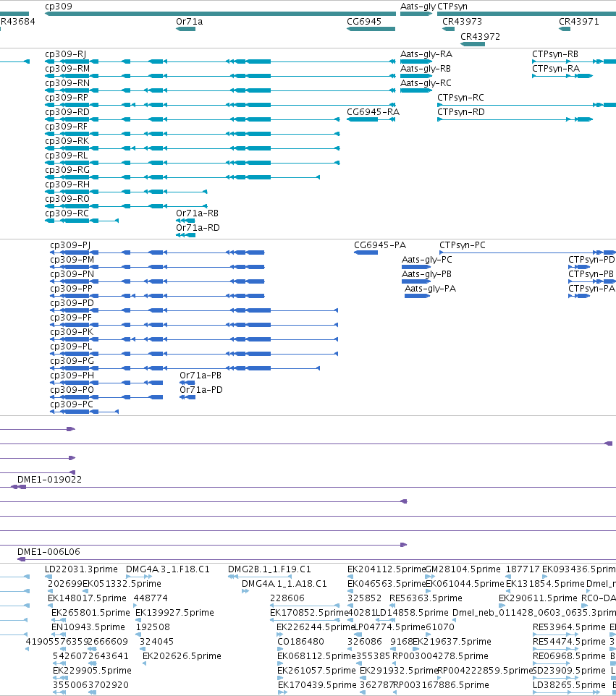Click EST CO186480

[280, 649]
